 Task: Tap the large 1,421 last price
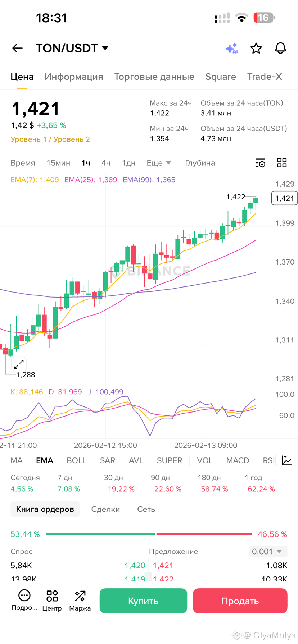pos(35,109)
